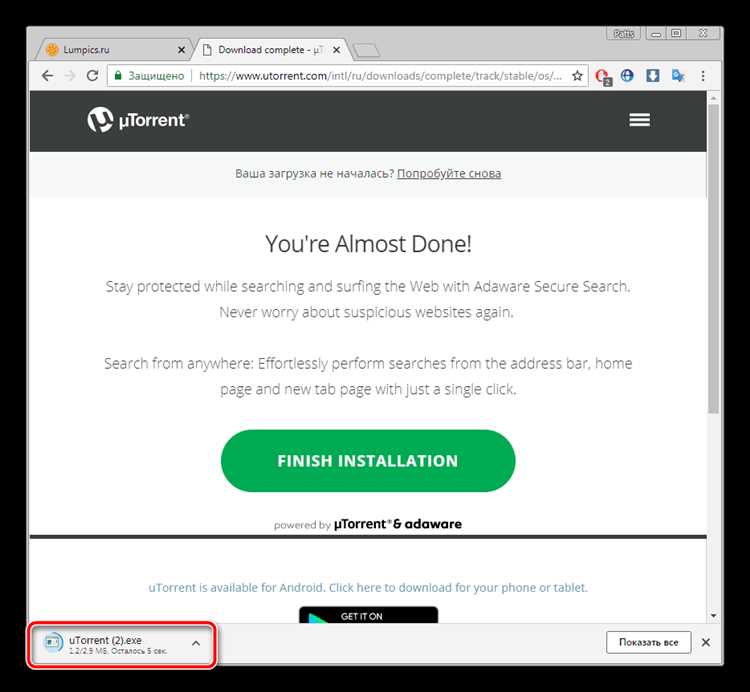Close the downloads bar

[x=706, y=642]
